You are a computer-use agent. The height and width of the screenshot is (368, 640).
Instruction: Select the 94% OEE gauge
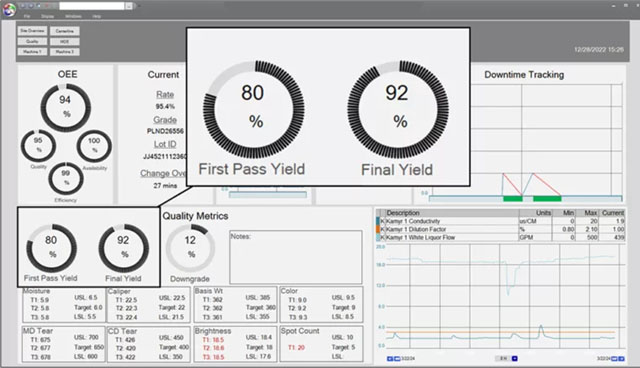pyautogui.click(x=66, y=108)
